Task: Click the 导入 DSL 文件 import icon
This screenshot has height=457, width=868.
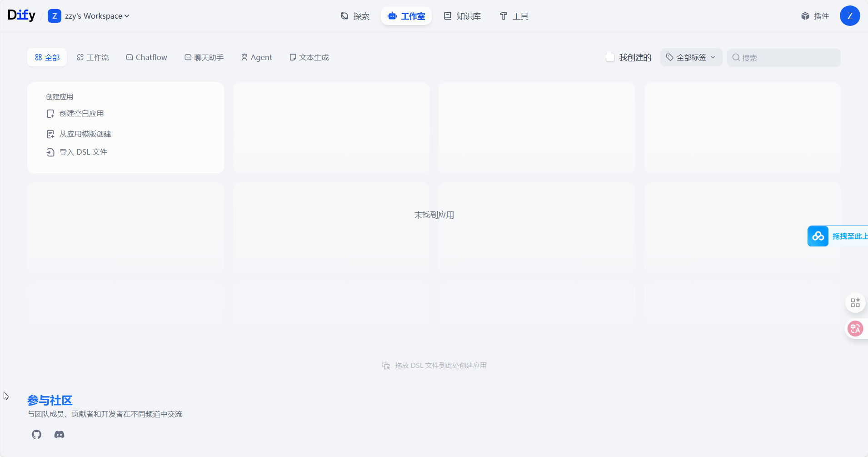Action: 50,152
